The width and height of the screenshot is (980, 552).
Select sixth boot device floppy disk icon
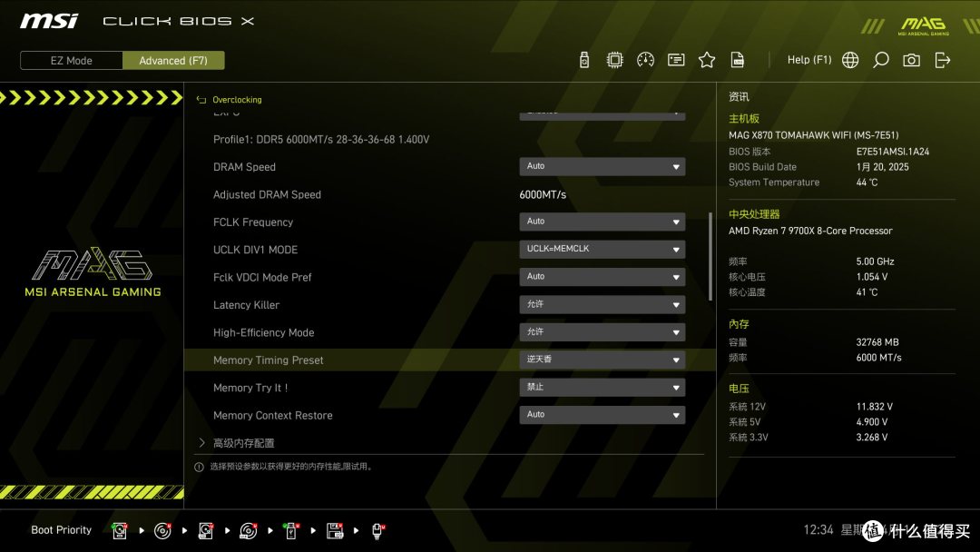point(334,531)
